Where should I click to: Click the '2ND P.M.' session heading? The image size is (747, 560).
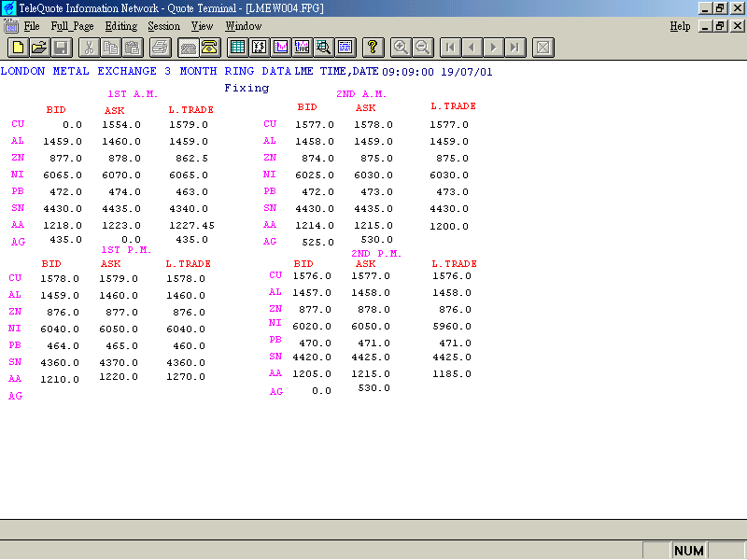tap(376, 253)
